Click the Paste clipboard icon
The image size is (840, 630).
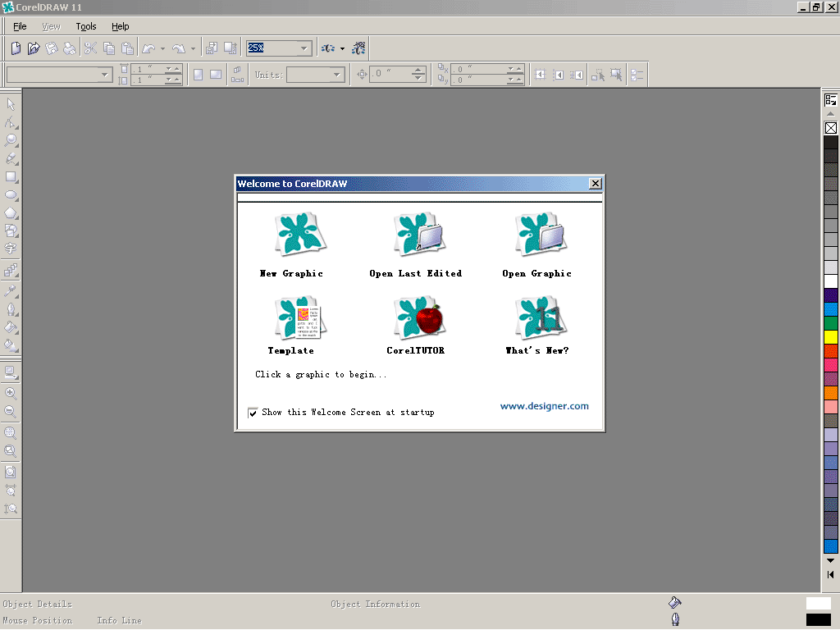[127, 48]
